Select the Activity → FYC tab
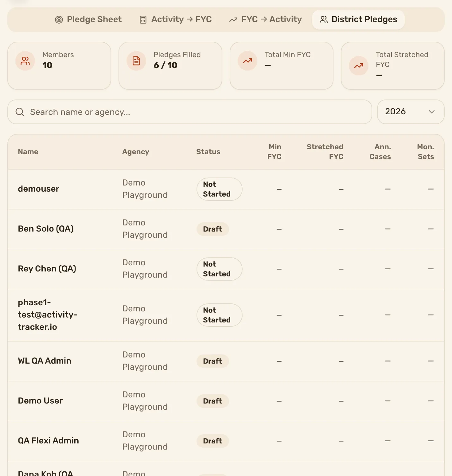The image size is (452, 476). click(176, 19)
